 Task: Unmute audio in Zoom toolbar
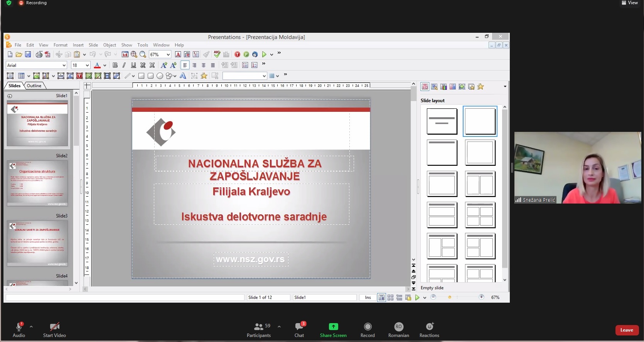pos(19,330)
